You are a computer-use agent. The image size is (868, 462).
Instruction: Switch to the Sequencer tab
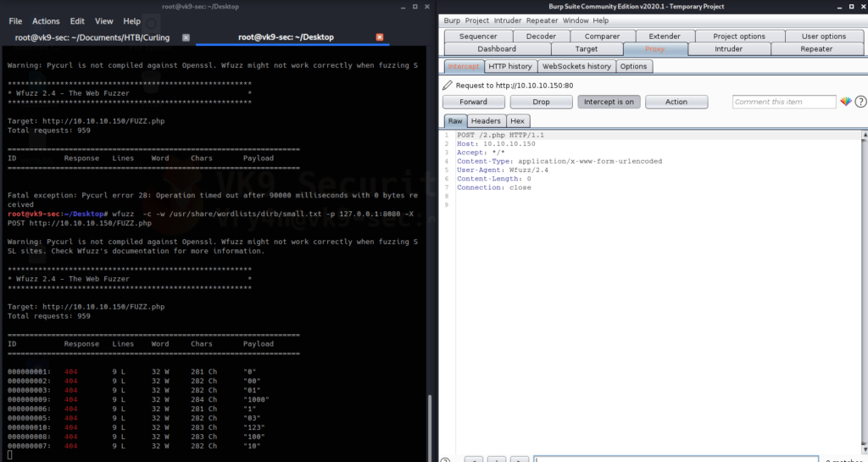pos(478,36)
